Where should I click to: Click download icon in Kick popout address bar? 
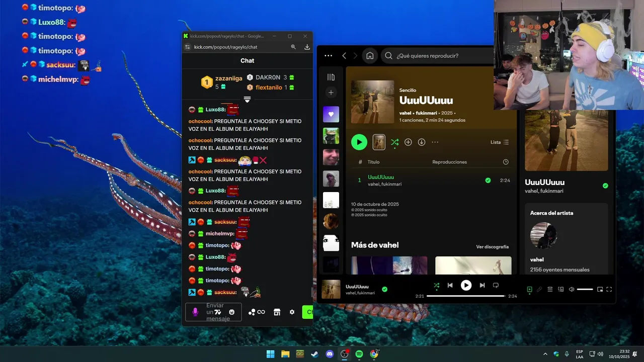click(307, 47)
